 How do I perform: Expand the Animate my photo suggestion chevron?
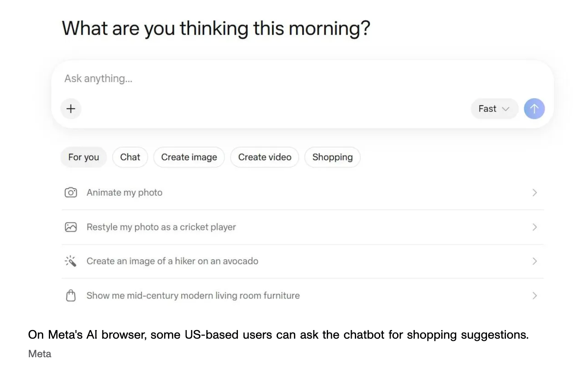[x=534, y=193]
